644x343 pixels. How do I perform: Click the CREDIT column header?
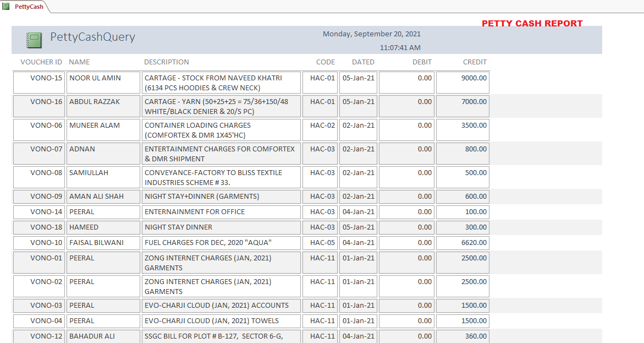[x=475, y=62]
